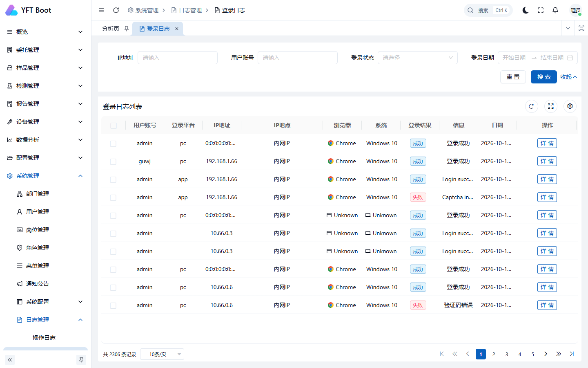This screenshot has height=368, width=588.
Task: Pin the 分析页 tab using the pin icon
Action: tap(127, 29)
